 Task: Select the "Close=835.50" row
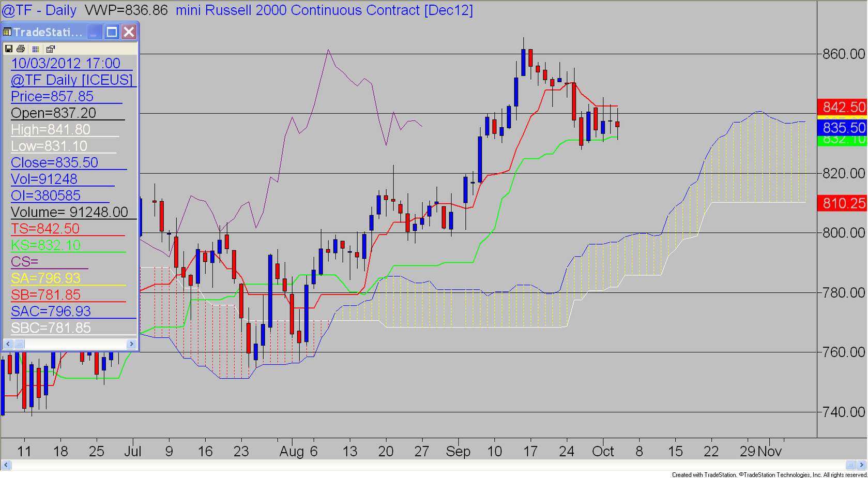click(x=69, y=162)
